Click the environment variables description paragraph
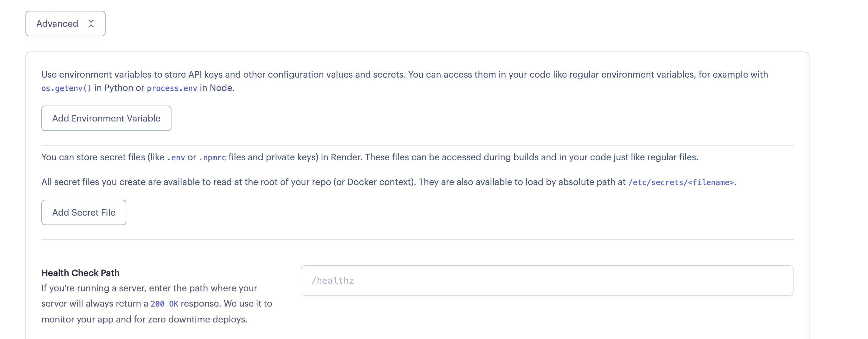This screenshot has width=868, height=339. click(404, 74)
